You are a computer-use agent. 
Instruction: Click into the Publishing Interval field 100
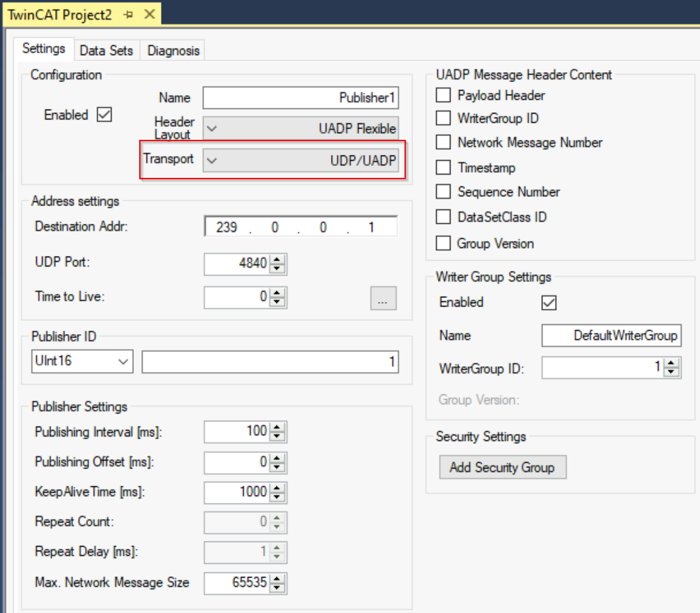[236, 431]
